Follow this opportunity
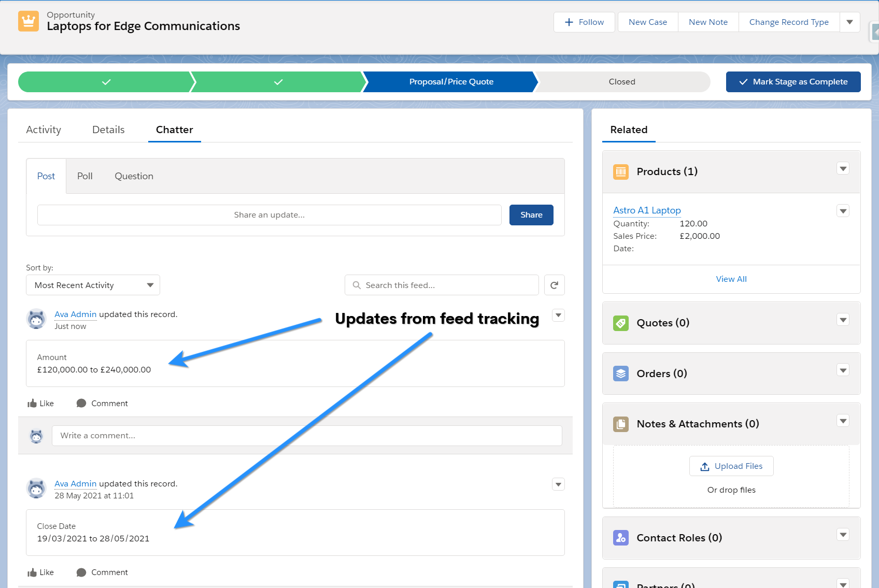879x588 pixels. [x=584, y=22]
